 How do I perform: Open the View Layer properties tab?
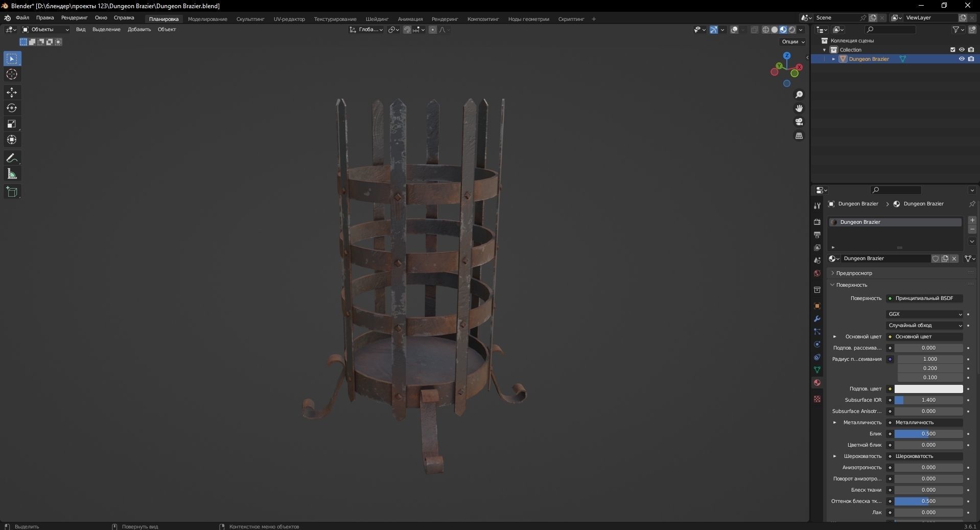pyautogui.click(x=817, y=247)
